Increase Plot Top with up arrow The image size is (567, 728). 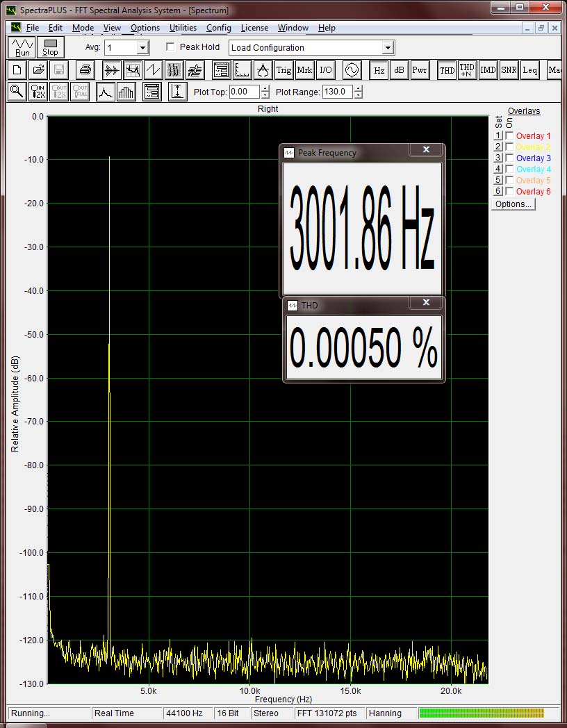pos(265,88)
